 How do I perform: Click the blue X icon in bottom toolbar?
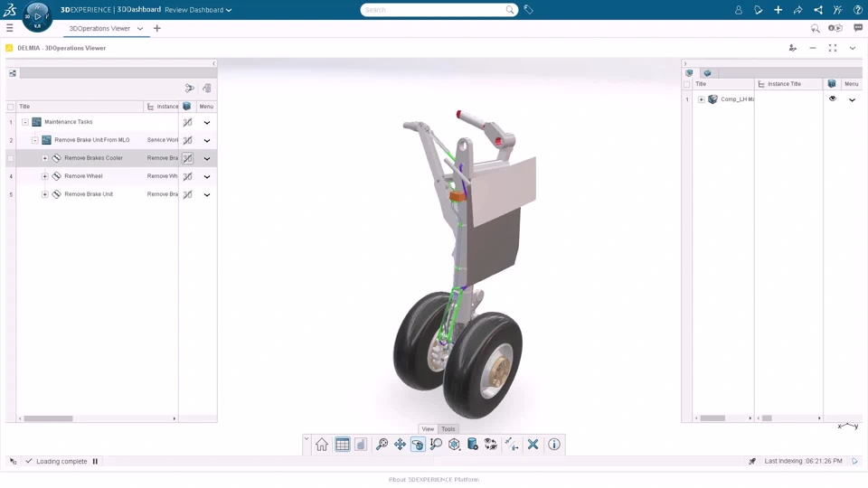(533, 445)
